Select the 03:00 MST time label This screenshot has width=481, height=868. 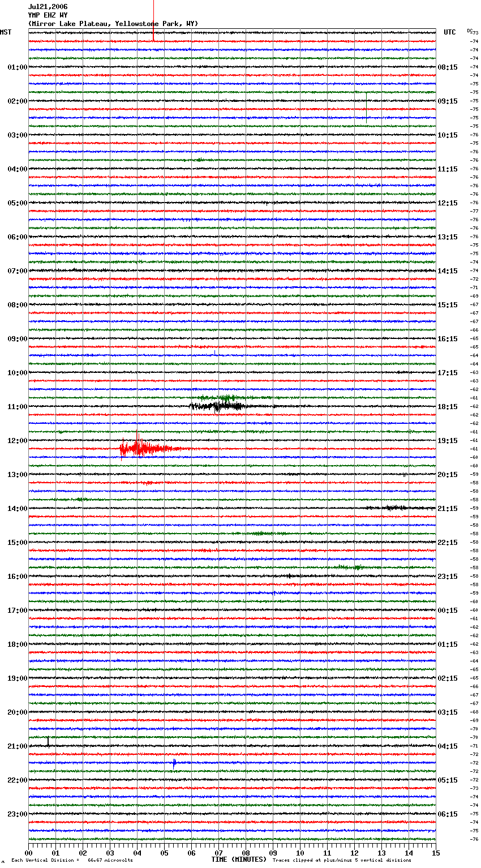(18, 135)
